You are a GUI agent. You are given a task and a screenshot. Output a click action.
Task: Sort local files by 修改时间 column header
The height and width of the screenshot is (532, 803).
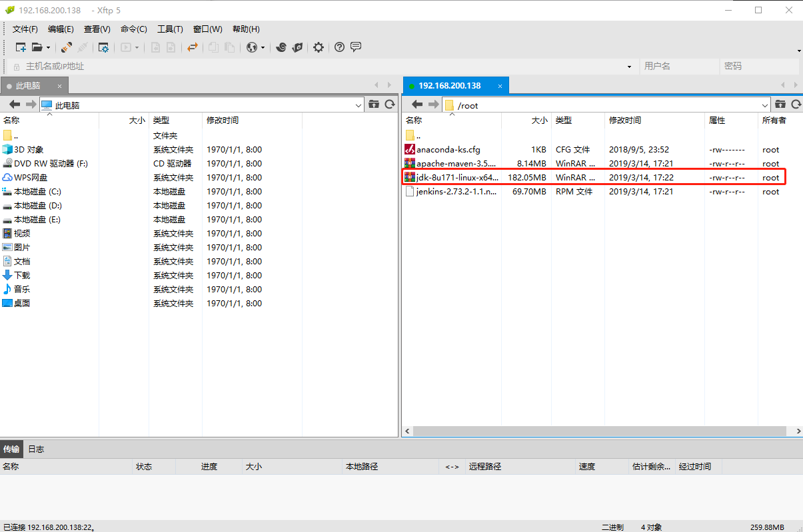point(252,121)
